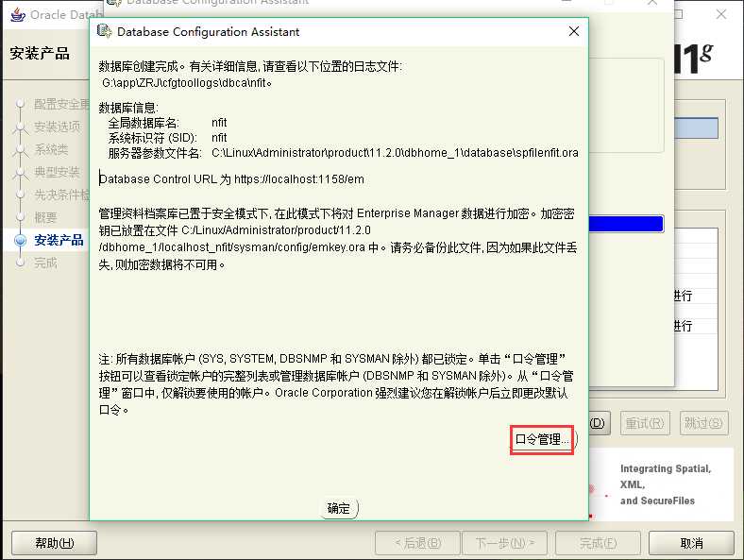Click the 重试(R) retry button

(x=645, y=423)
